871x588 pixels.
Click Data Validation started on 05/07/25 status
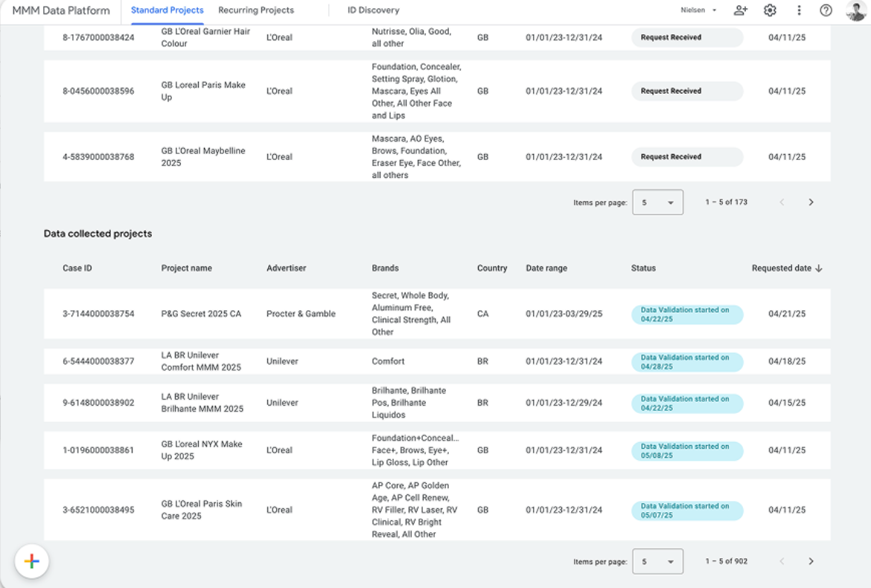(687, 511)
